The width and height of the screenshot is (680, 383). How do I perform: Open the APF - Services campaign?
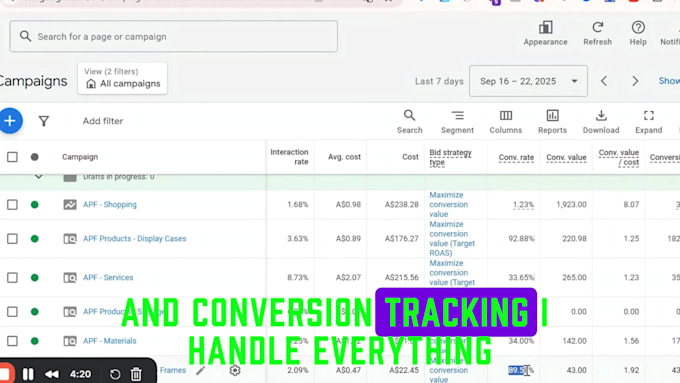(108, 278)
